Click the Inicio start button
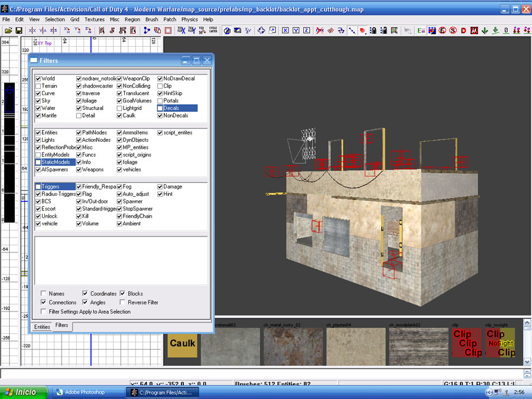The width and height of the screenshot is (532, 399). pyautogui.click(x=23, y=392)
